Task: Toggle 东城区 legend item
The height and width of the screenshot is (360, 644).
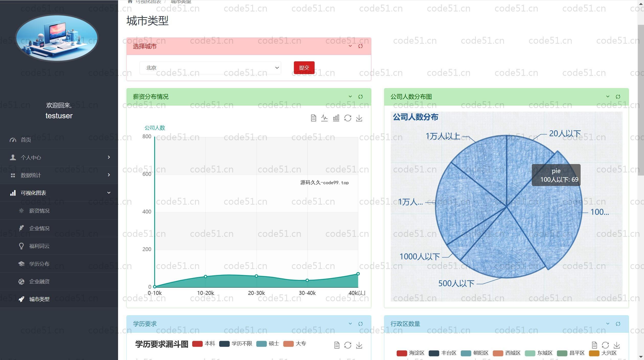Action: click(x=539, y=353)
